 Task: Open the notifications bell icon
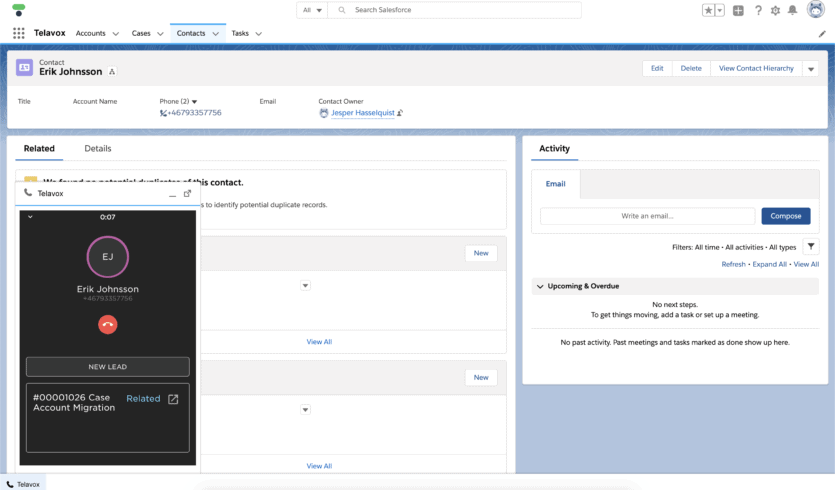[792, 10]
